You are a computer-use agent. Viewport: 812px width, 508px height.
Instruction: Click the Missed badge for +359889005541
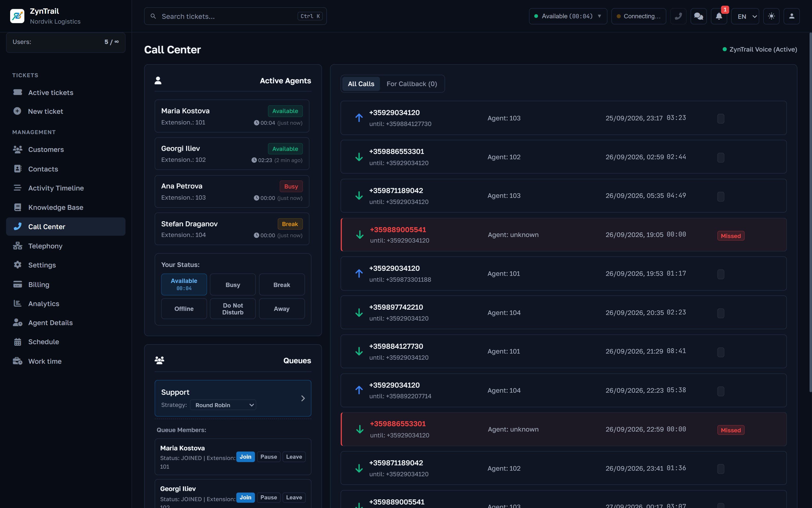point(731,235)
